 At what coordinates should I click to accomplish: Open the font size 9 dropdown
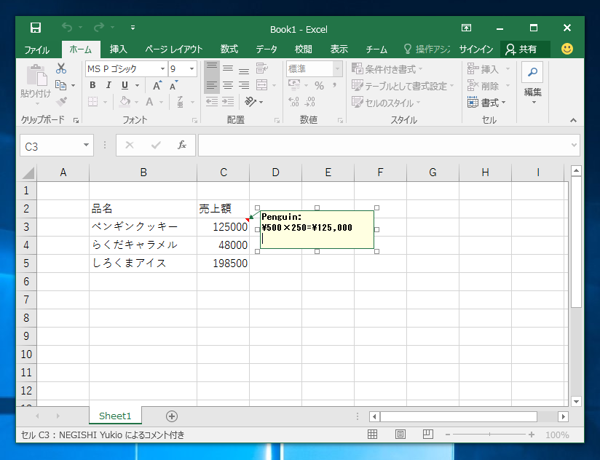point(192,69)
